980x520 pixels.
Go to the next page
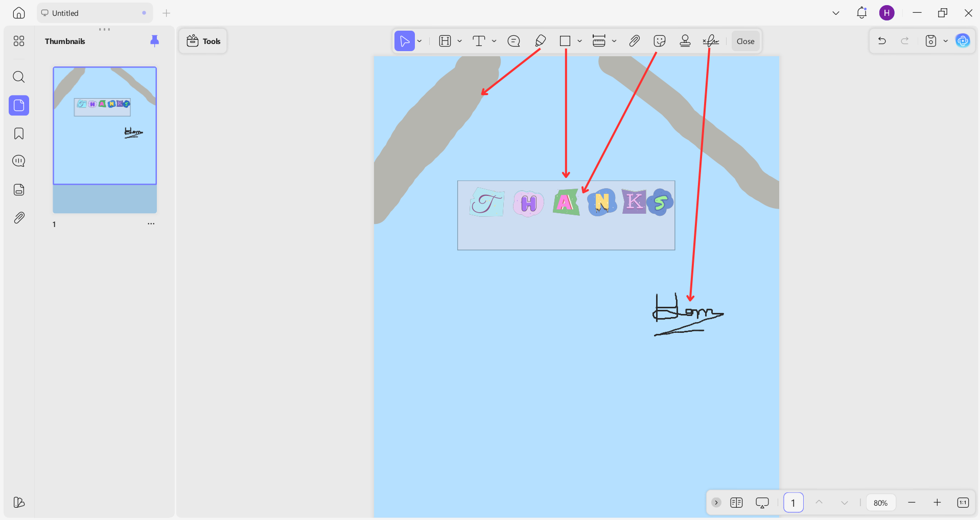click(845, 503)
